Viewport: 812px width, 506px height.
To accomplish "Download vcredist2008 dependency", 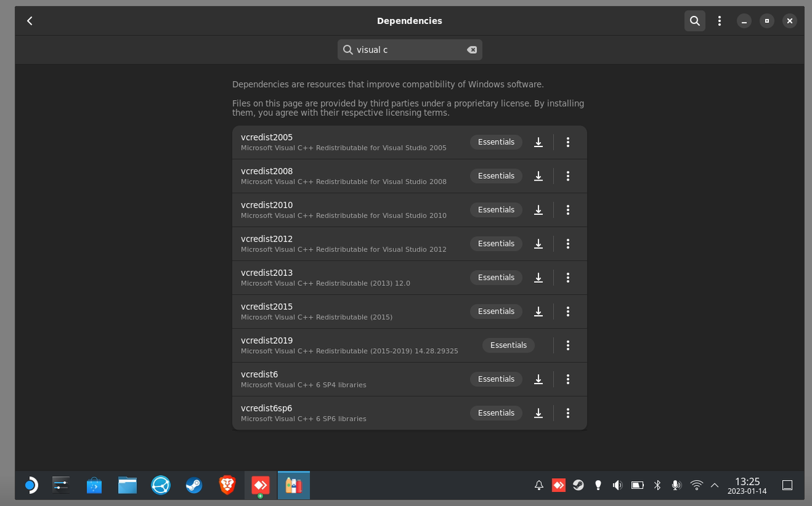I will [539, 176].
